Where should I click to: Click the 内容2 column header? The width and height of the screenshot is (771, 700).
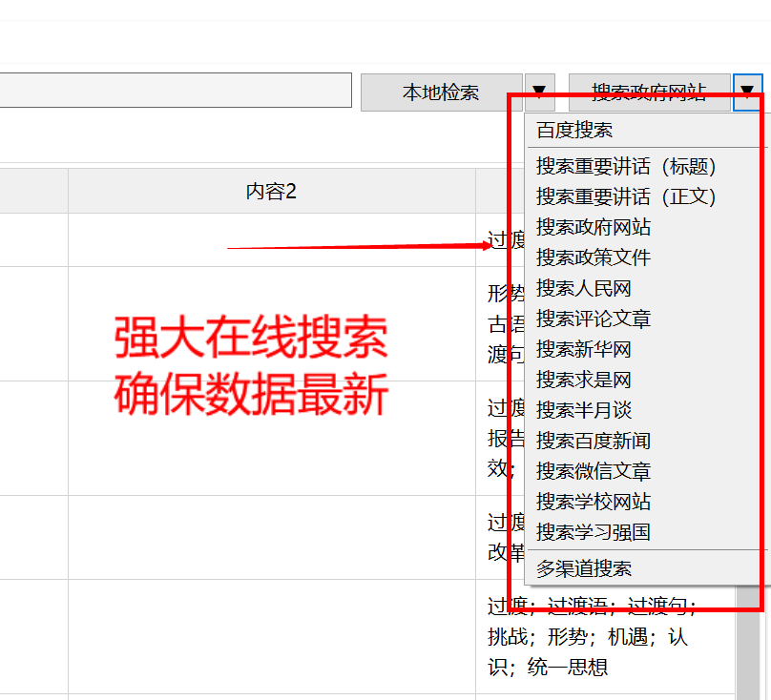[x=271, y=192]
